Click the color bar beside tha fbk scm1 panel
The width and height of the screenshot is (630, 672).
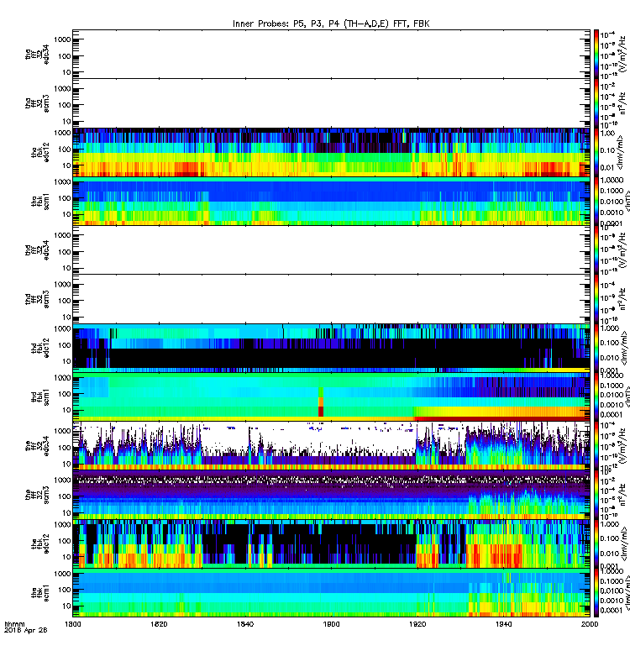tap(596, 202)
